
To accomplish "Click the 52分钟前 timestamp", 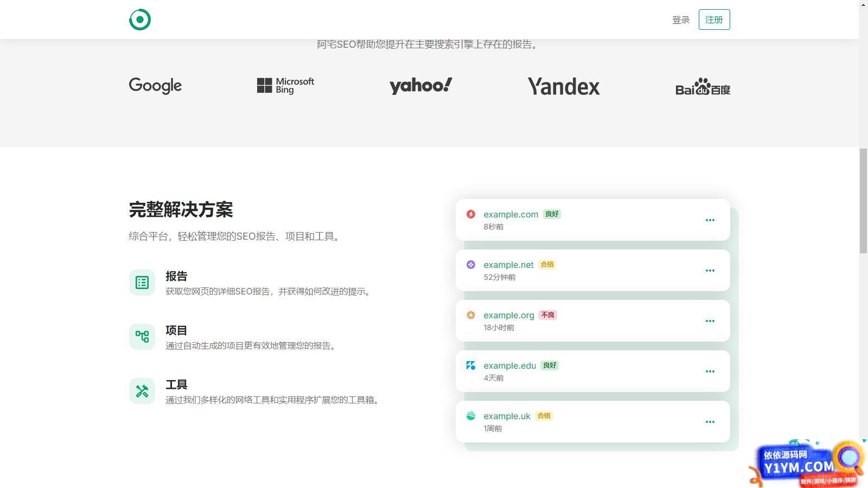I will click(500, 277).
